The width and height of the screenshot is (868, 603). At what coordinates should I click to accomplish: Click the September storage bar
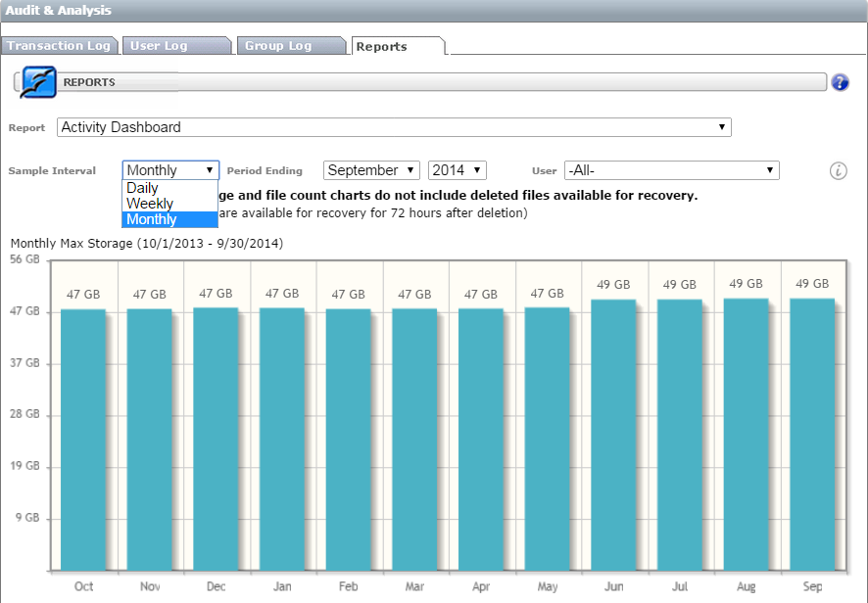click(812, 436)
